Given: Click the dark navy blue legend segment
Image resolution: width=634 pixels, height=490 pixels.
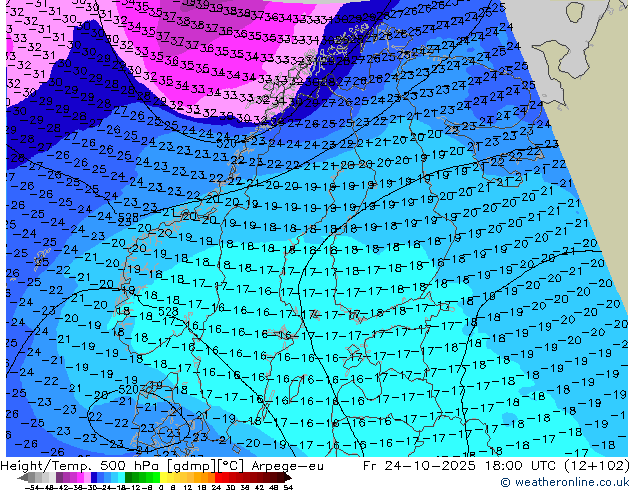Looking at the screenshot, I should pos(94,478).
